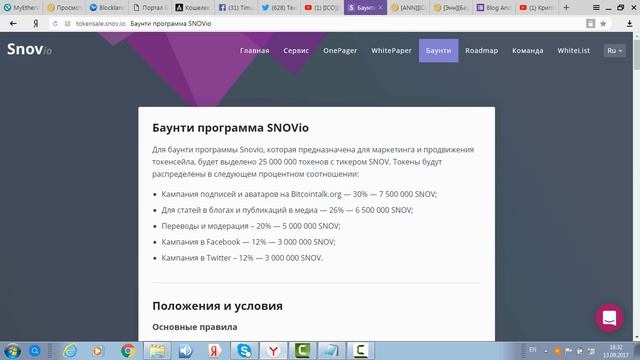Click the line 'Кампания в Facebook — 12%'
This screenshot has width=640, height=360.
pos(248,242)
